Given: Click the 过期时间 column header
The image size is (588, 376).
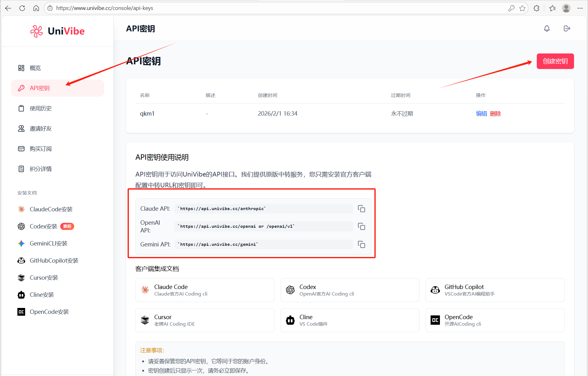Looking at the screenshot, I should click(400, 95).
